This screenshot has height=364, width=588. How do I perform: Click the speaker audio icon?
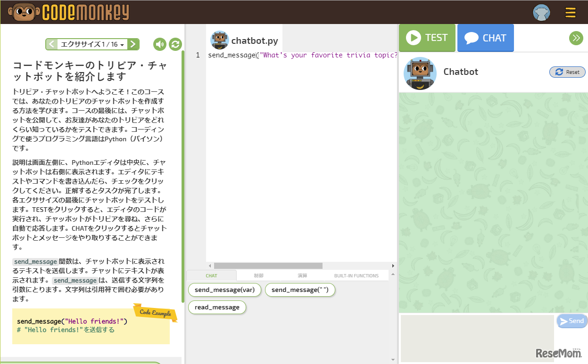(160, 44)
